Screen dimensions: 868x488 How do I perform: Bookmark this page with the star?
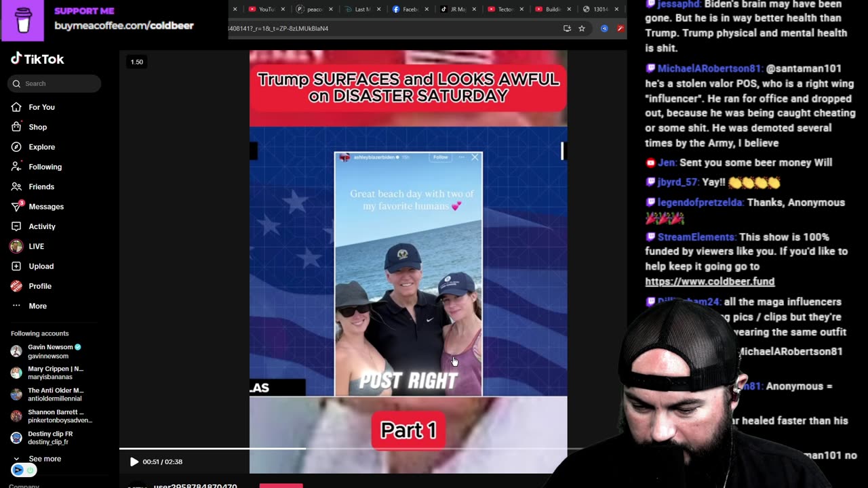582,28
